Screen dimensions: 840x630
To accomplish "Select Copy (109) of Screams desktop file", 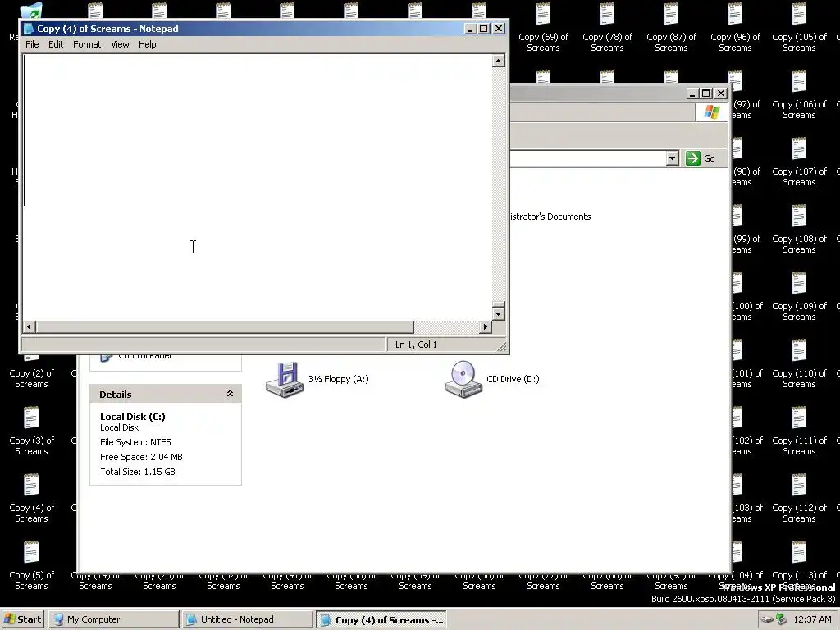I will pyautogui.click(x=799, y=297).
